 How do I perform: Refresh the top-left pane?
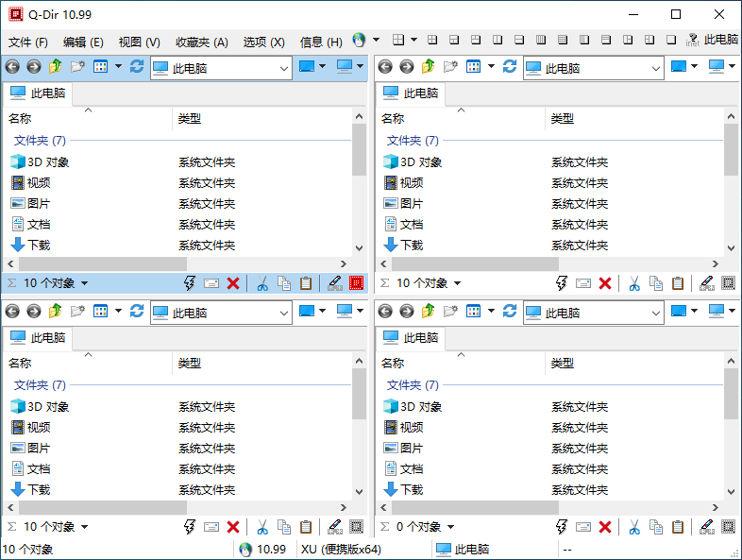(x=137, y=67)
